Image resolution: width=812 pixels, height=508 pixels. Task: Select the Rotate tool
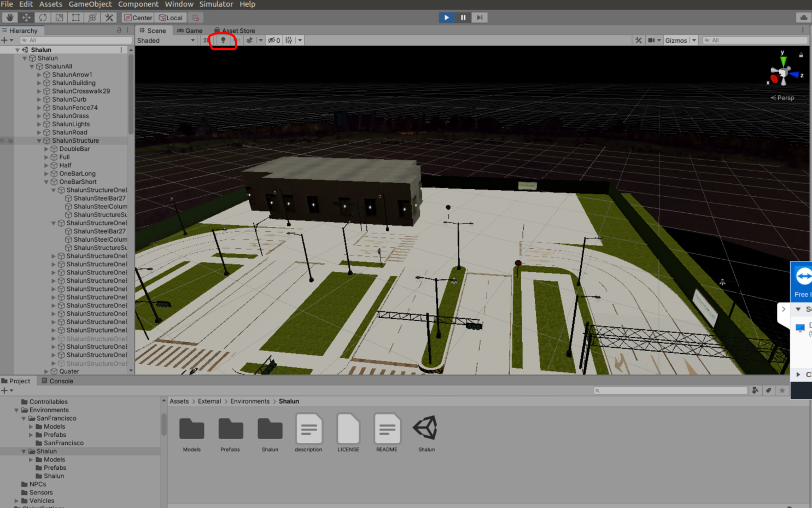[x=43, y=17]
